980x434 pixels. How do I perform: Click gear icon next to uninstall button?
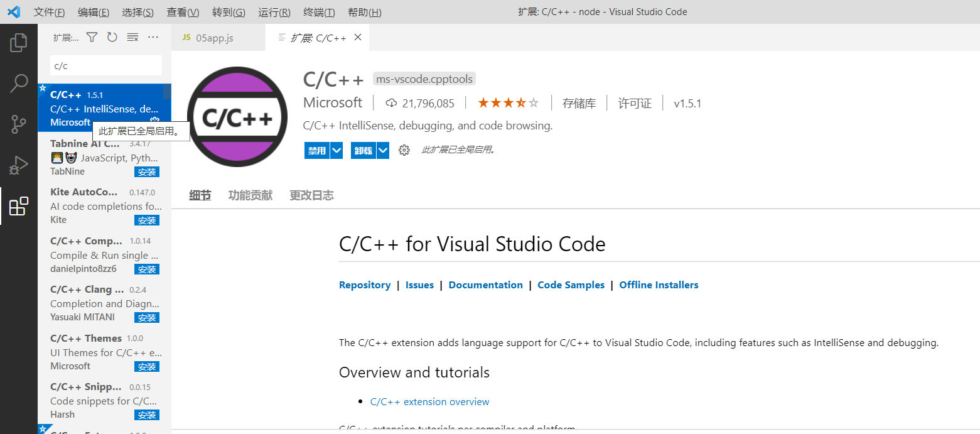coord(404,150)
